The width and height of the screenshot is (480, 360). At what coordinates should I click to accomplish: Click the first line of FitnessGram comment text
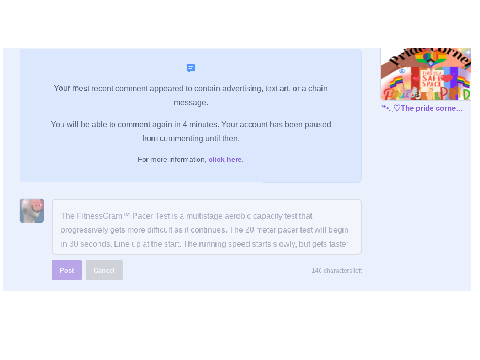(x=187, y=216)
